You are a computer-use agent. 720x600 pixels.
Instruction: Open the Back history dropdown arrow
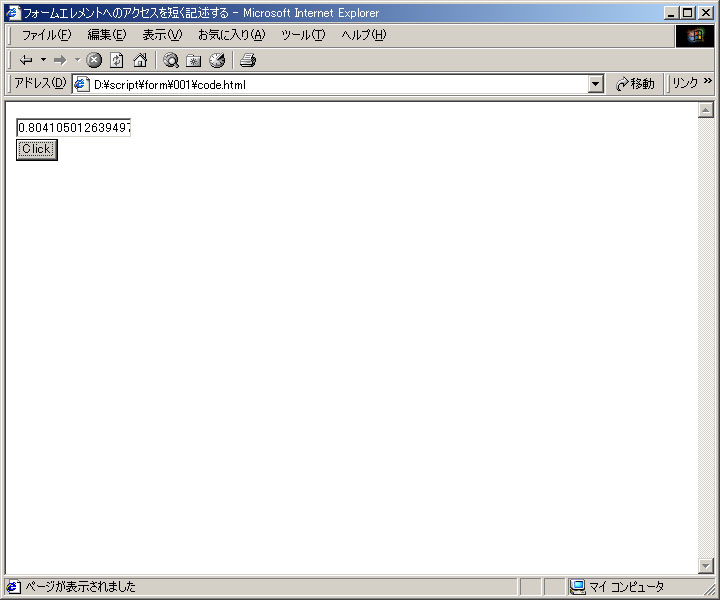tap(44, 60)
